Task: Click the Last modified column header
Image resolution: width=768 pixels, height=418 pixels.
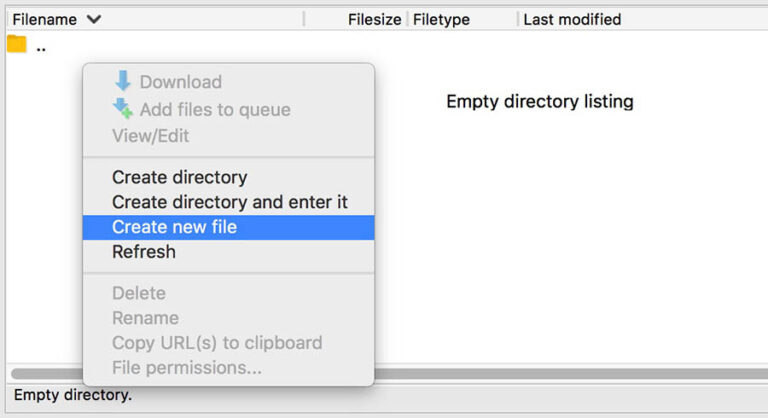Action: pyautogui.click(x=572, y=19)
